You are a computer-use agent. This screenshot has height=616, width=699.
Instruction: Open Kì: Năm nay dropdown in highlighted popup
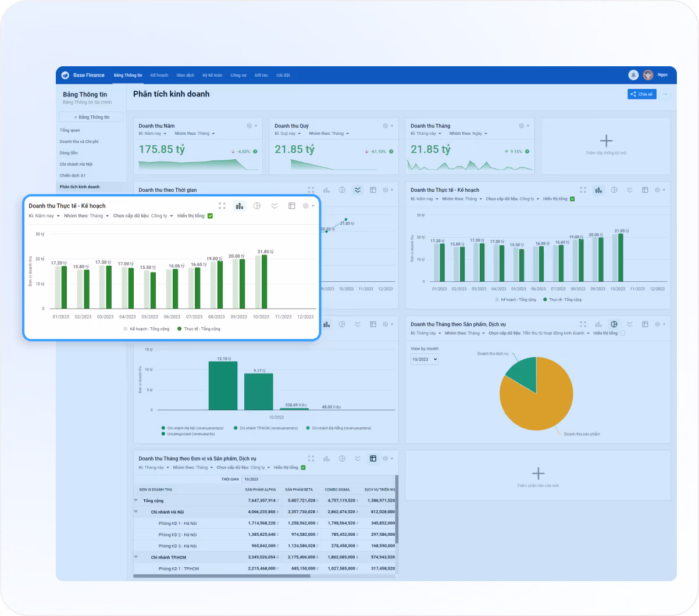pyautogui.click(x=45, y=216)
